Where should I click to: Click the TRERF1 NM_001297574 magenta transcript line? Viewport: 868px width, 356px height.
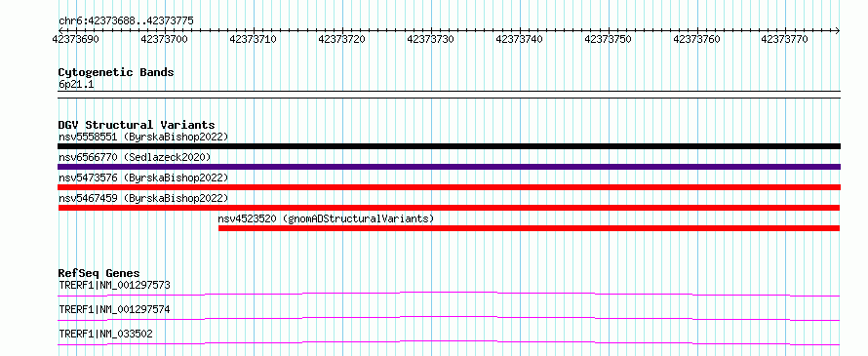point(449,318)
